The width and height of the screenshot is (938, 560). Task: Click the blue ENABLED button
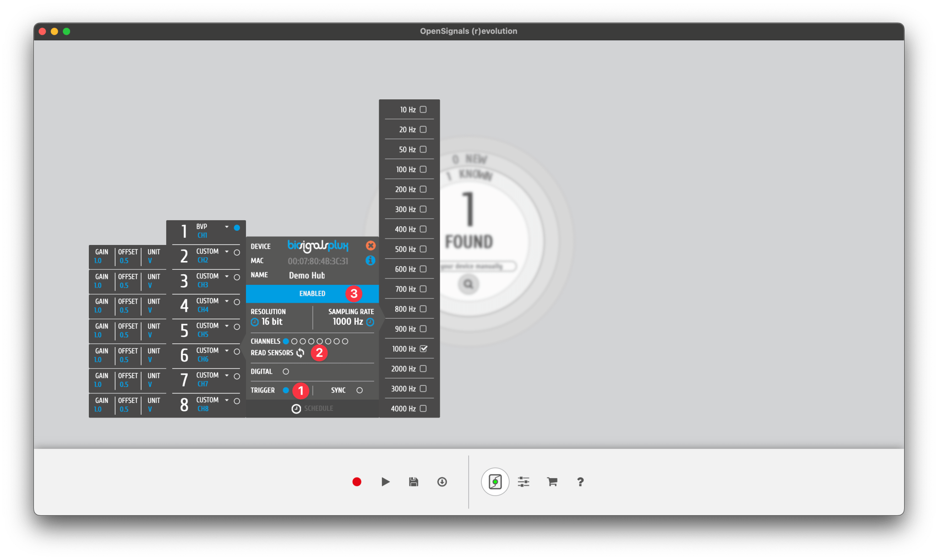pos(312,294)
